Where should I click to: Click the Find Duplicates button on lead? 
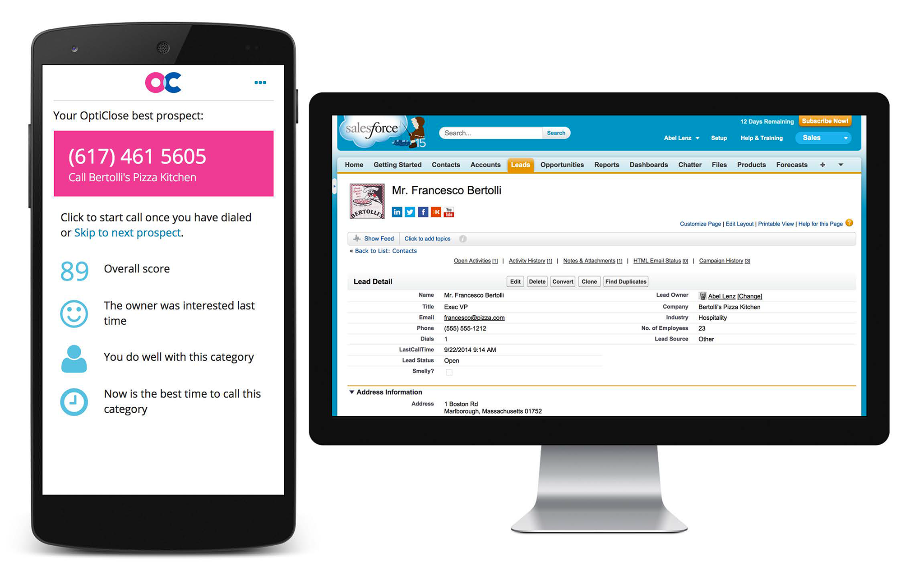(x=625, y=281)
